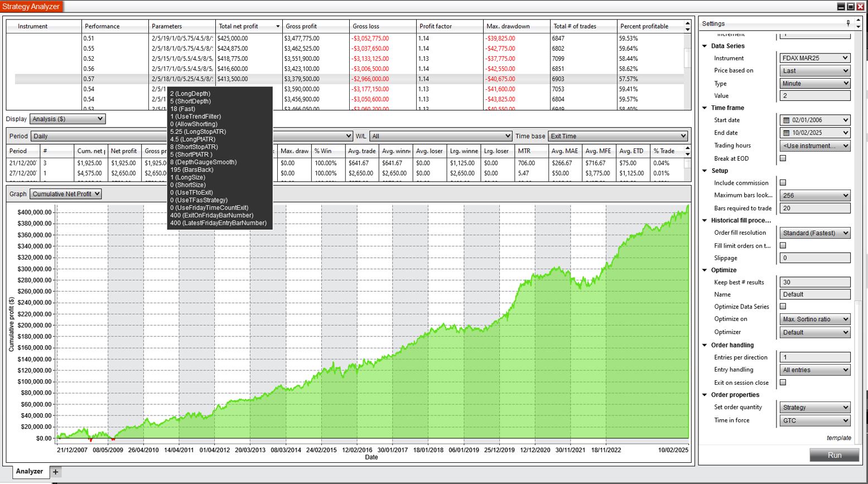The image size is (868, 484).
Task: Collapse the Data Series section triangle
Action: (705, 46)
